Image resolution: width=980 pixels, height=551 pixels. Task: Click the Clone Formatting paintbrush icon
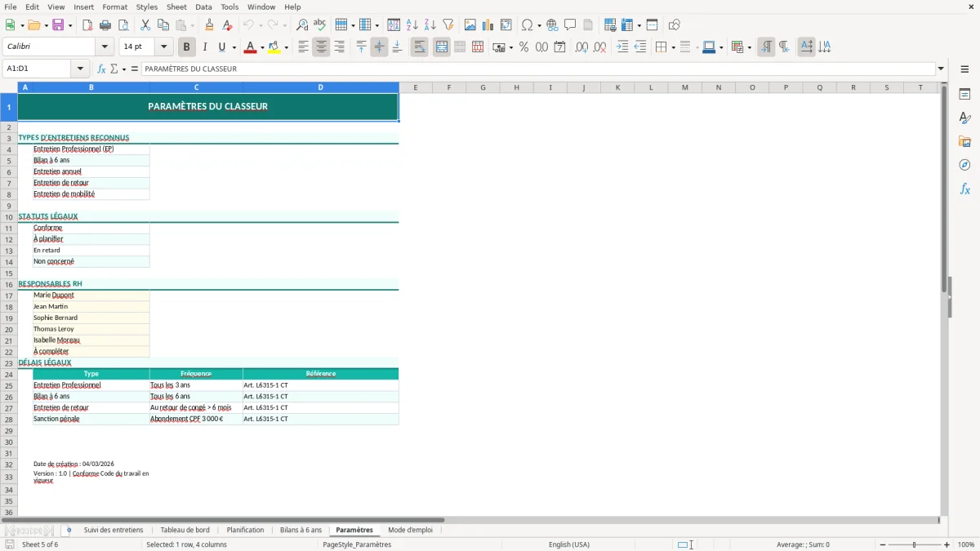tap(209, 25)
